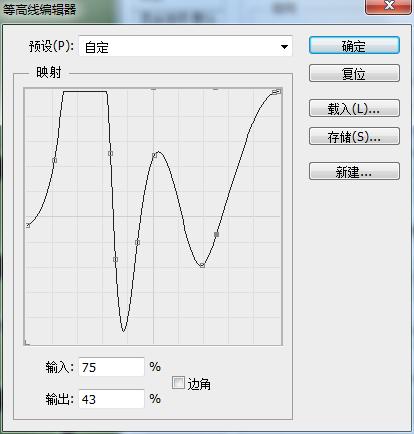The image size is (414, 434).
Task: Click the 复位 reset button
Action: pyautogui.click(x=354, y=73)
